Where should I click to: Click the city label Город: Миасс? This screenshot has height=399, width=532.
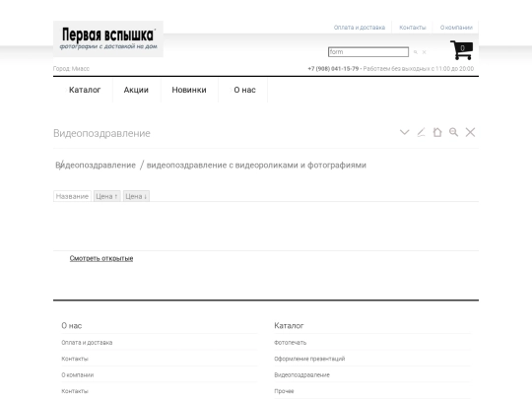click(x=71, y=69)
